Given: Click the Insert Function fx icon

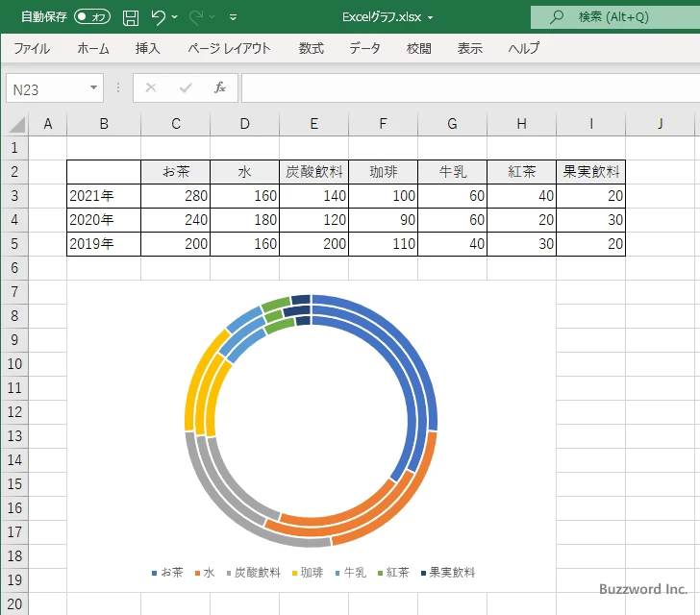Looking at the screenshot, I should (x=219, y=87).
